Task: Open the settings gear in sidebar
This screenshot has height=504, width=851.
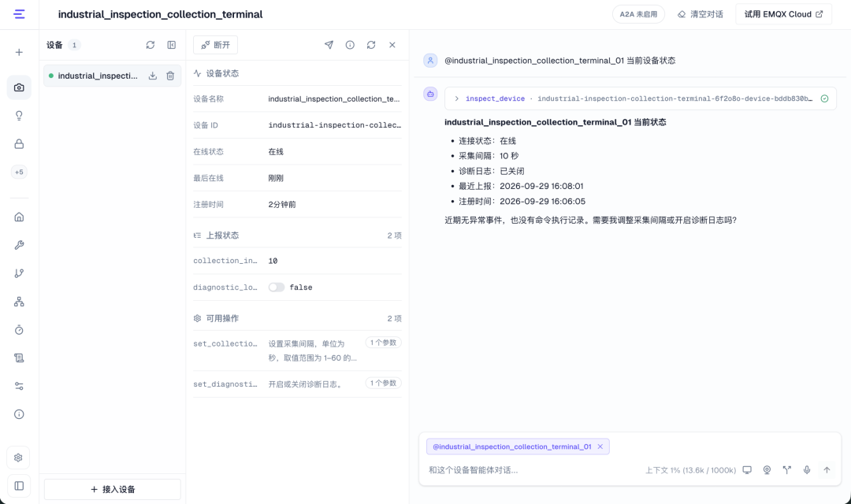Action: point(18,458)
